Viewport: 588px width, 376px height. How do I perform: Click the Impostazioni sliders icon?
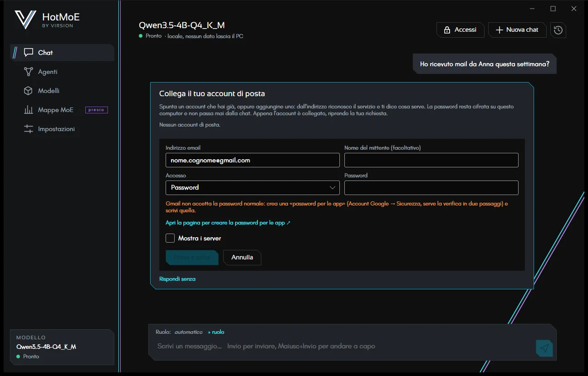pyautogui.click(x=29, y=129)
